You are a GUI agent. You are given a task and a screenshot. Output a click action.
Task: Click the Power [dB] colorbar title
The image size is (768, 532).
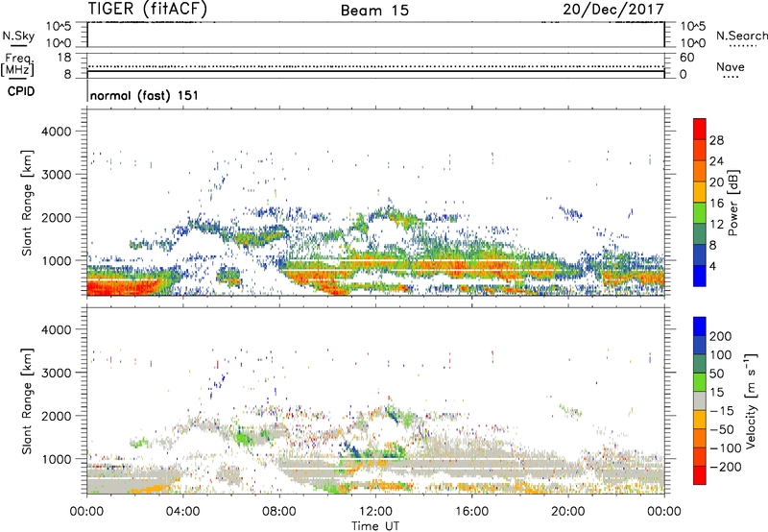pos(733,203)
